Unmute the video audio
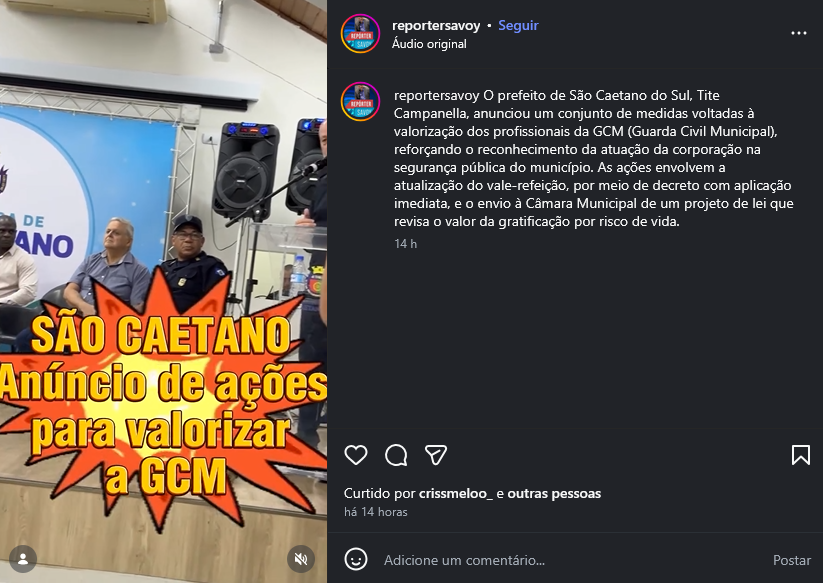 tap(301, 559)
